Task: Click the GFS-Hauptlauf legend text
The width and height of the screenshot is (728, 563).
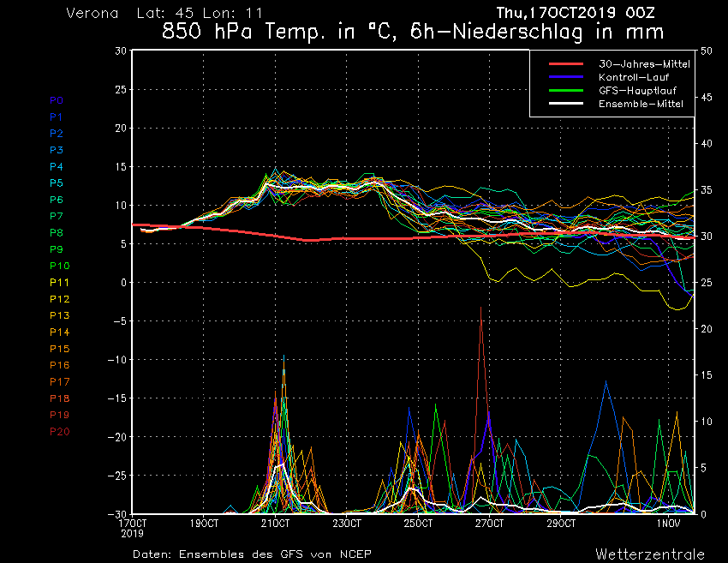Action: [637, 91]
